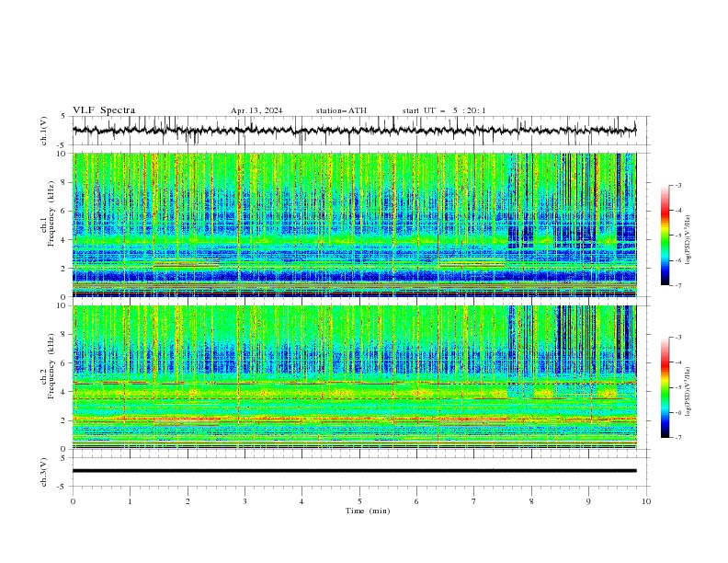Click time axis tick label "10"

[x=646, y=501]
